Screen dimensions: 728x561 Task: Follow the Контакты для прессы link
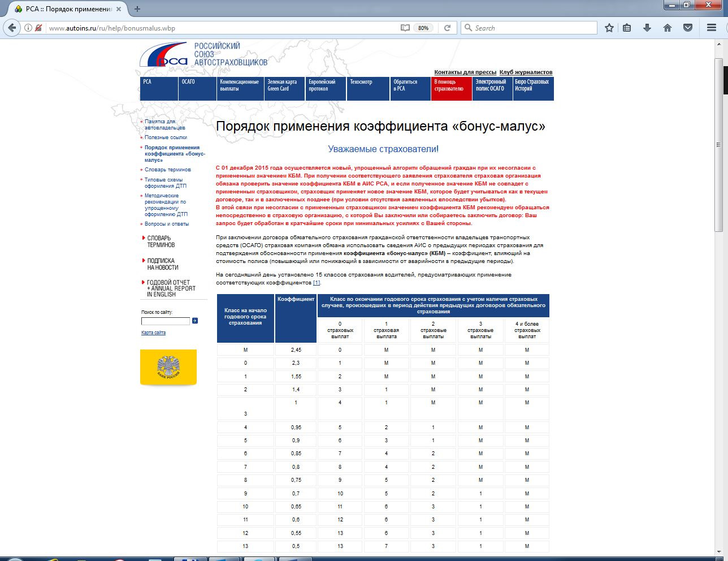(x=465, y=72)
